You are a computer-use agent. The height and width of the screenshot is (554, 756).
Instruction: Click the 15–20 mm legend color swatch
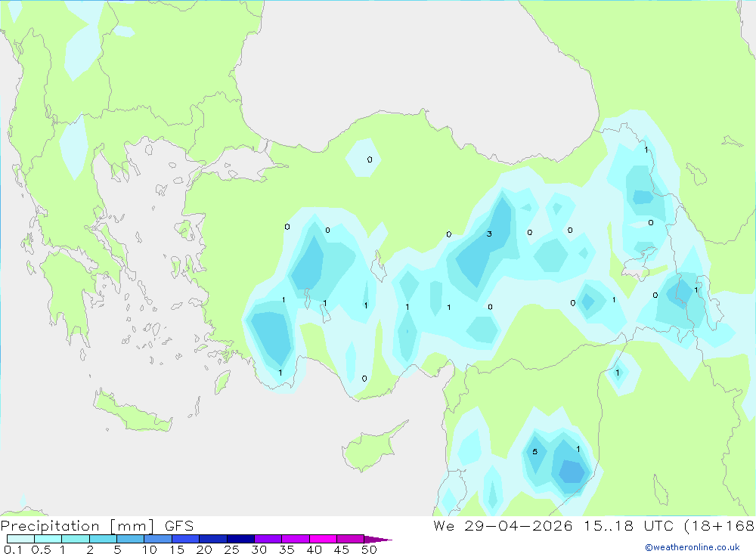(186, 539)
